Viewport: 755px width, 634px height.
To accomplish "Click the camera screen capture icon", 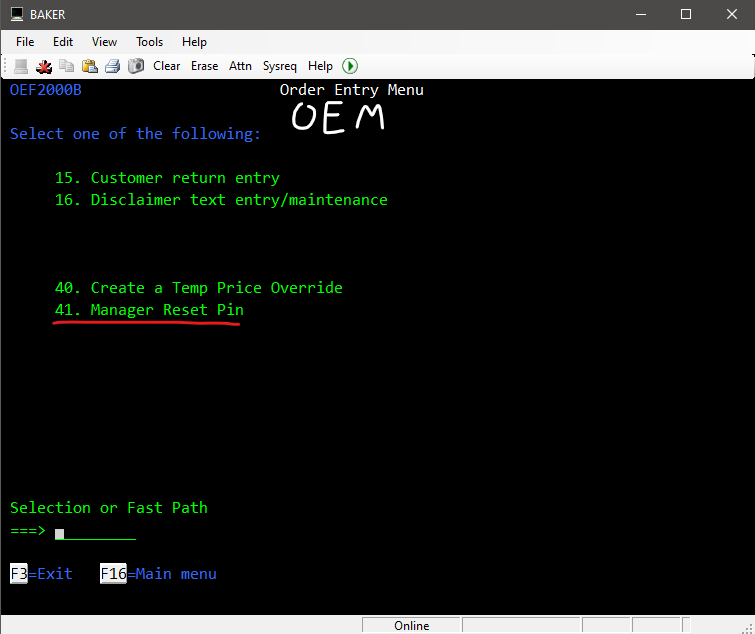I will point(135,66).
